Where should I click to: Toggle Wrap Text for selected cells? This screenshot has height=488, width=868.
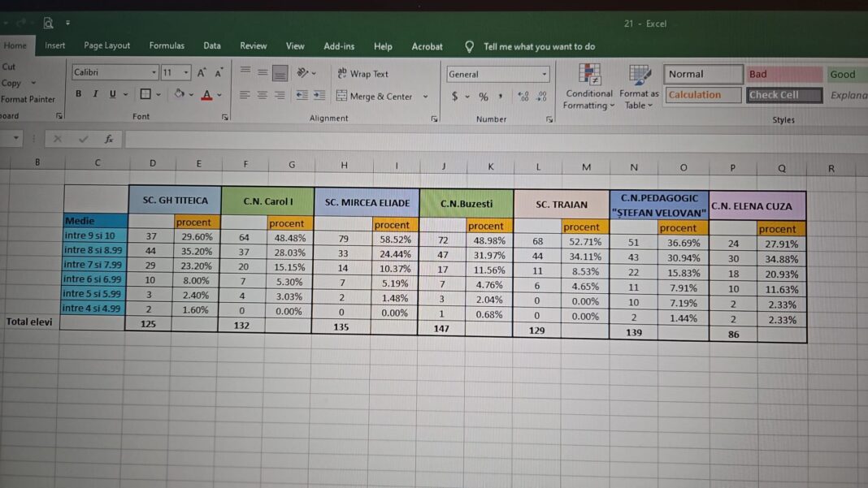[362, 74]
